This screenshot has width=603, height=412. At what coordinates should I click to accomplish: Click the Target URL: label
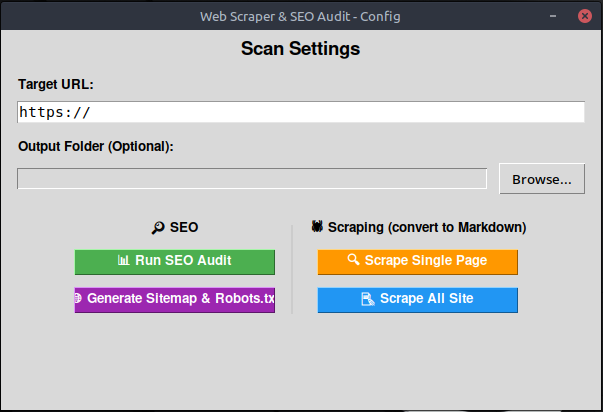click(x=56, y=84)
